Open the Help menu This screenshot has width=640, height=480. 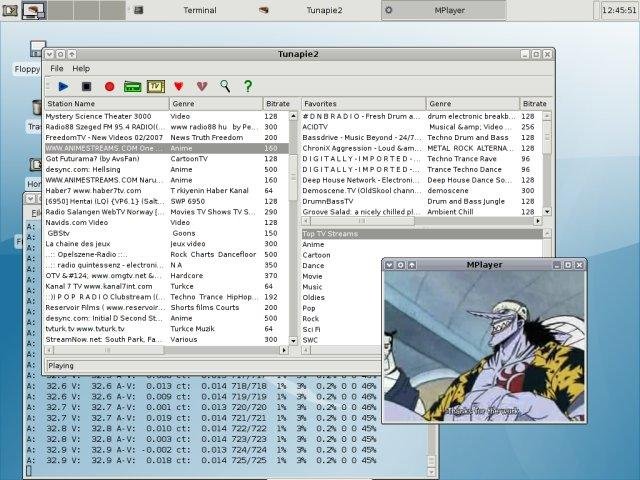[x=80, y=69]
